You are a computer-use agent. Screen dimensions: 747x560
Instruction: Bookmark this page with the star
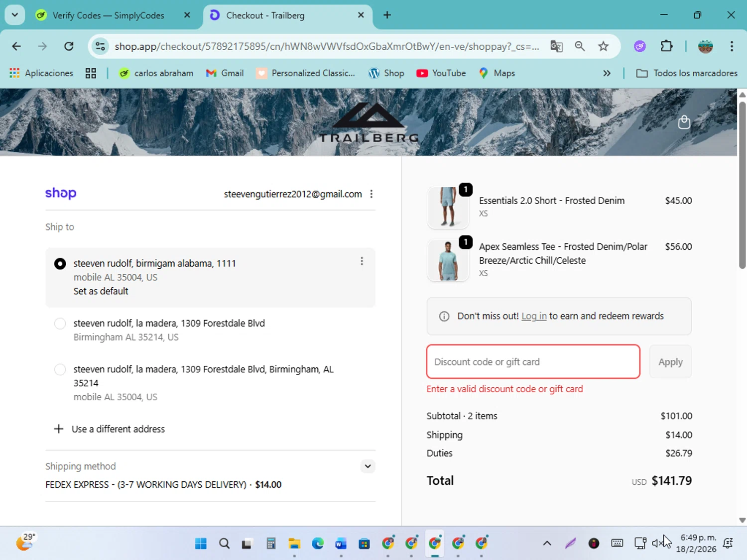[604, 46]
